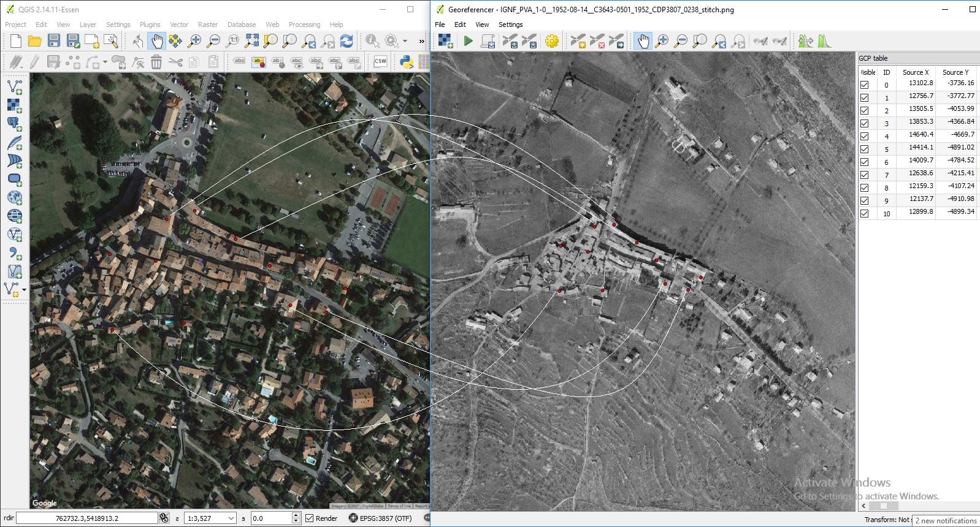
Task: Add PostGIS Layer elephant icon
Action: (x=14, y=124)
